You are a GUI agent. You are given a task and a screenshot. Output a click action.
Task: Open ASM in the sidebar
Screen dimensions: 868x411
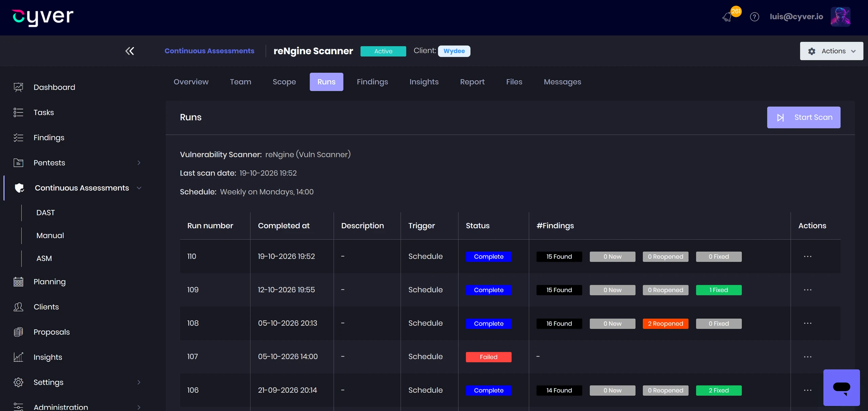click(44, 258)
